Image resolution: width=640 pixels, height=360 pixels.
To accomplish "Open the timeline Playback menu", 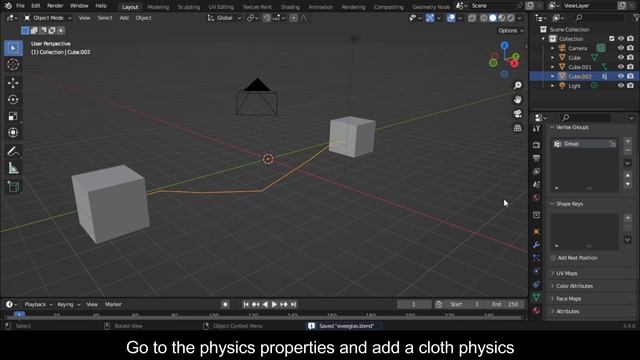I will pos(38,304).
